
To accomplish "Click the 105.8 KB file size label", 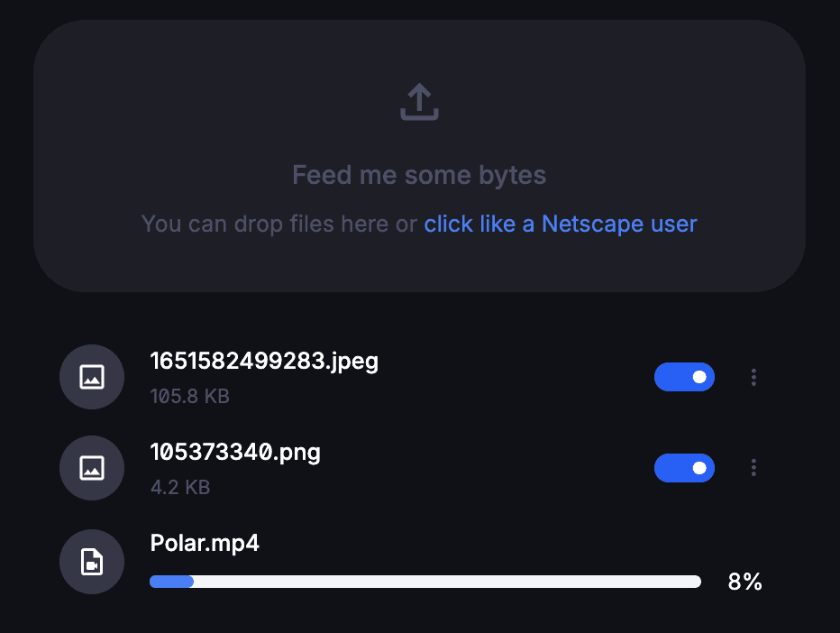I will [189, 396].
